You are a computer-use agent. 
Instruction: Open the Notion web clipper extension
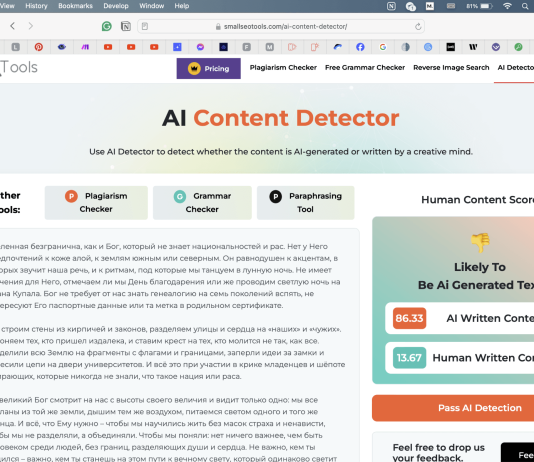pyautogui.click(x=126, y=26)
